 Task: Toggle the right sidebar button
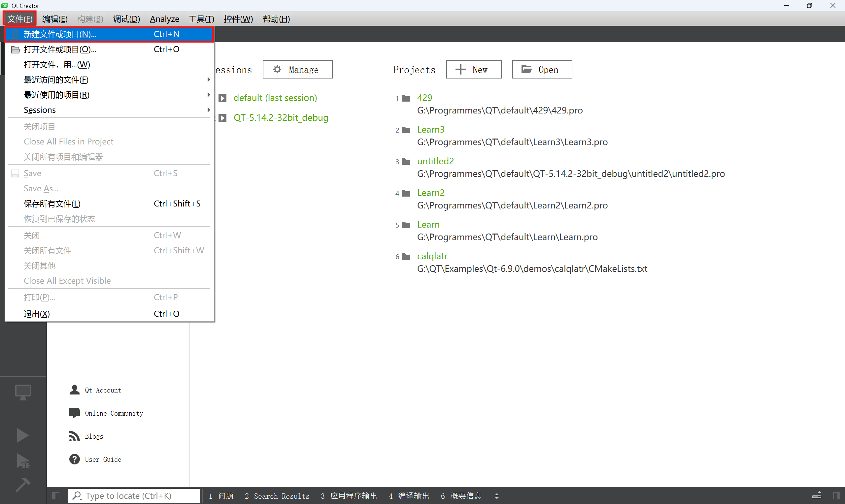pyautogui.click(x=837, y=496)
